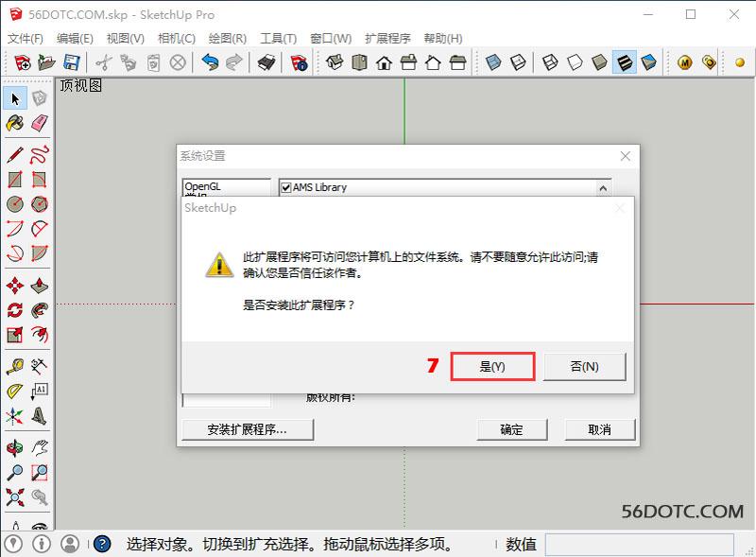Select the Move tool
This screenshot has height=557, width=756.
tap(15, 286)
